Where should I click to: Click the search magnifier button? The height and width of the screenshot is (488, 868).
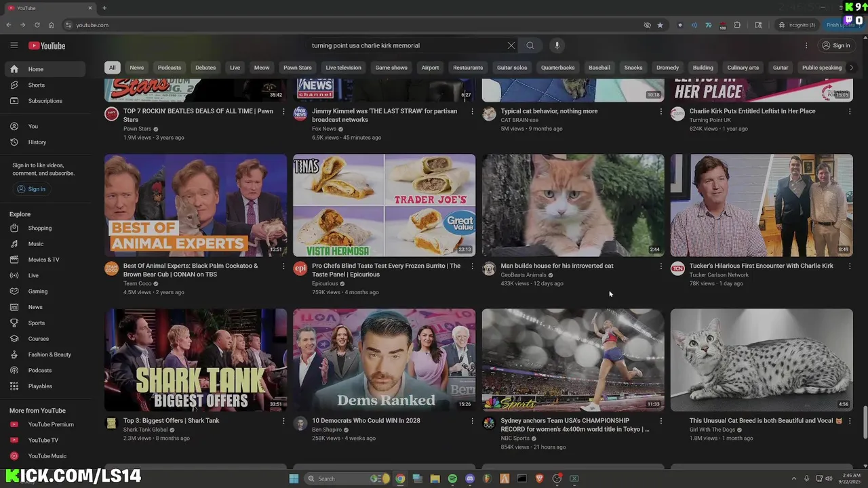pyautogui.click(x=530, y=45)
